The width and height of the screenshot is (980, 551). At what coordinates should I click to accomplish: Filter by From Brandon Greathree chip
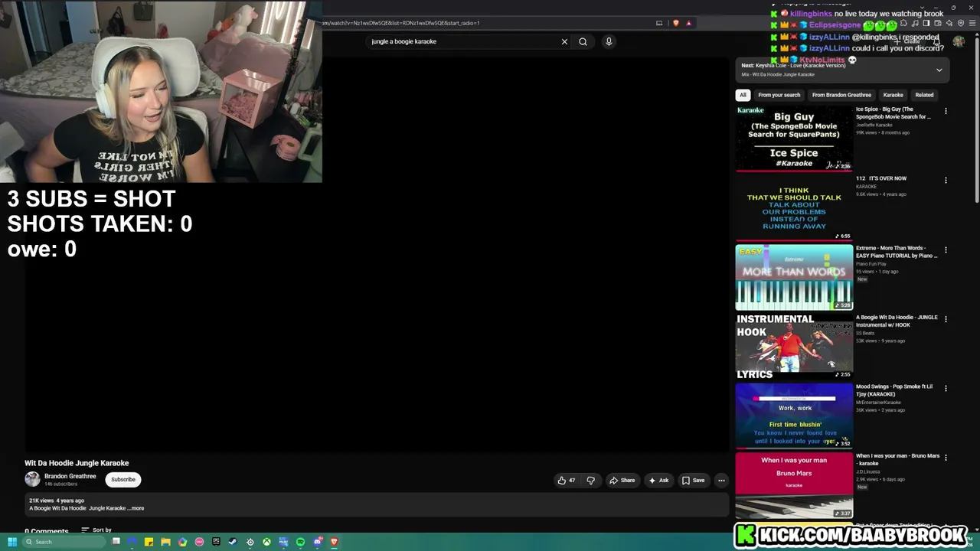(x=841, y=95)
